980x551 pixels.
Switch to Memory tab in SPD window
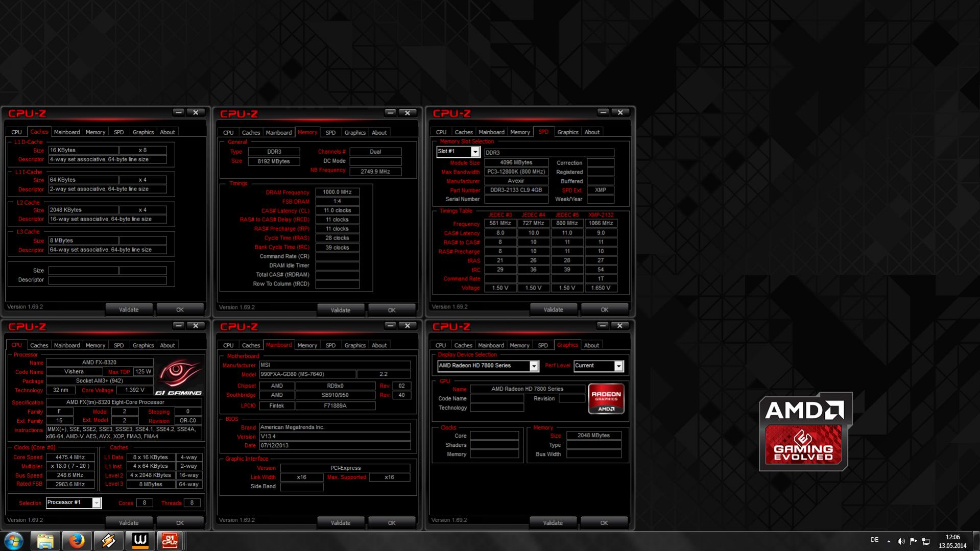520,132
